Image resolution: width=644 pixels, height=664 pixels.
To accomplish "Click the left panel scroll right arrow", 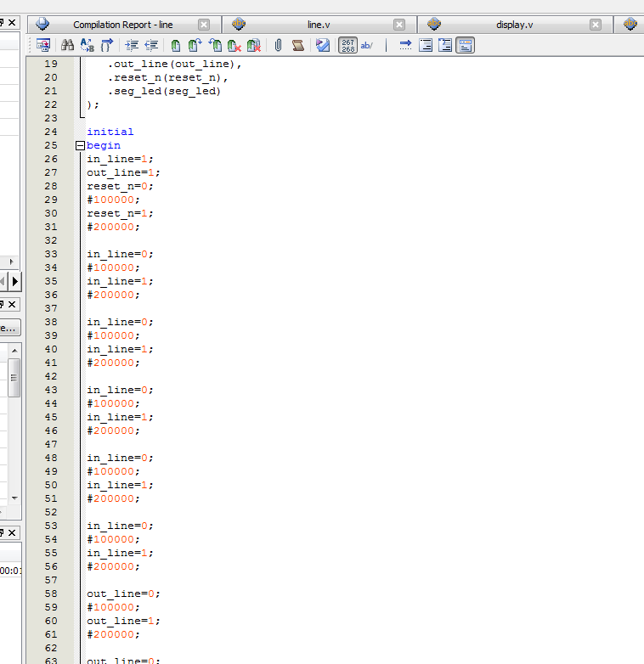I will [15, 280].
